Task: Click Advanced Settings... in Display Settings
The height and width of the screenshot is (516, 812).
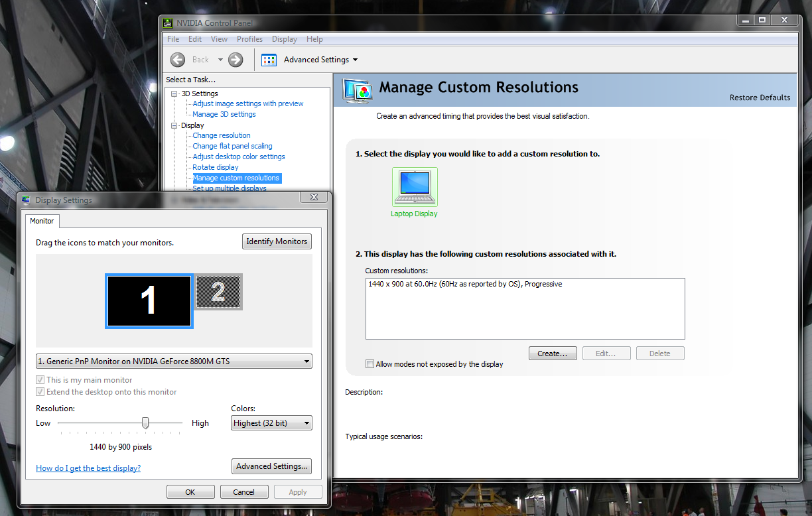Action: [x=272, y=466]
